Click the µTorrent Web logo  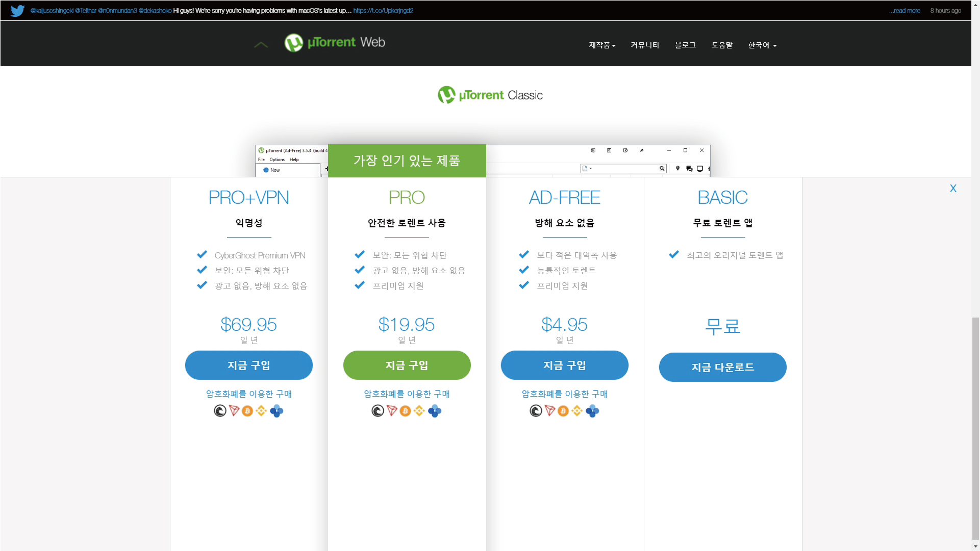[335, 43]
